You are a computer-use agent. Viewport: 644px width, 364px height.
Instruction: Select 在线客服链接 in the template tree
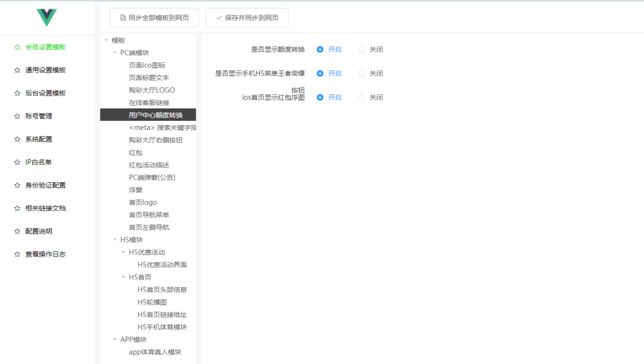(x=148, y=103)
